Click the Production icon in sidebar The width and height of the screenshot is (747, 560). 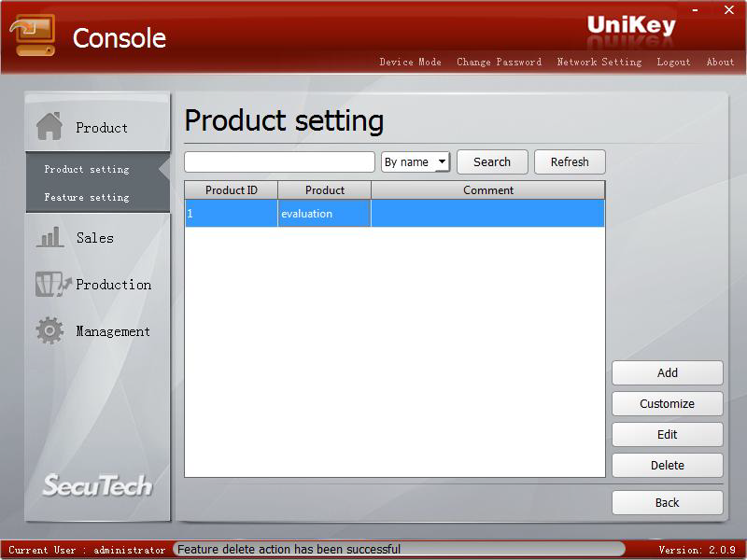pyautogui.click(x=53, y=285)
